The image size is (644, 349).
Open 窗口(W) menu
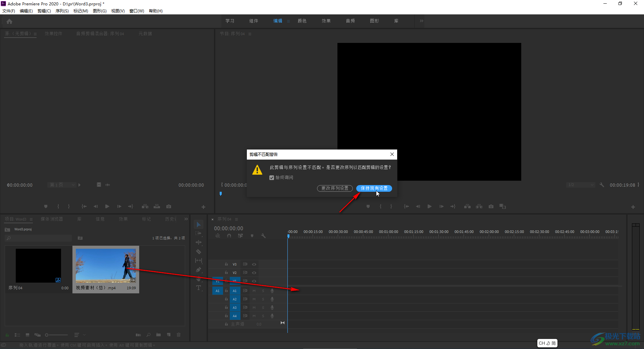137,11
